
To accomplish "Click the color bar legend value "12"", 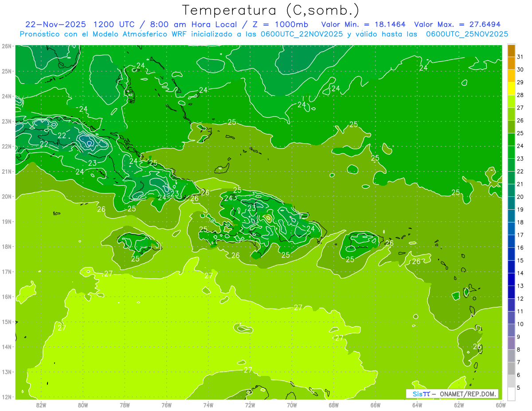I will [520, 298].
